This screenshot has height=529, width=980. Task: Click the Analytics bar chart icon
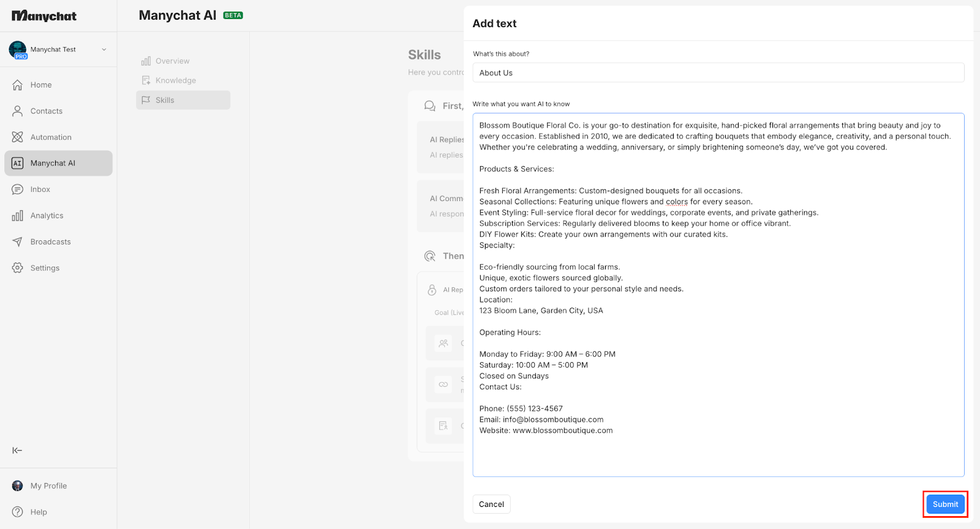18,216
